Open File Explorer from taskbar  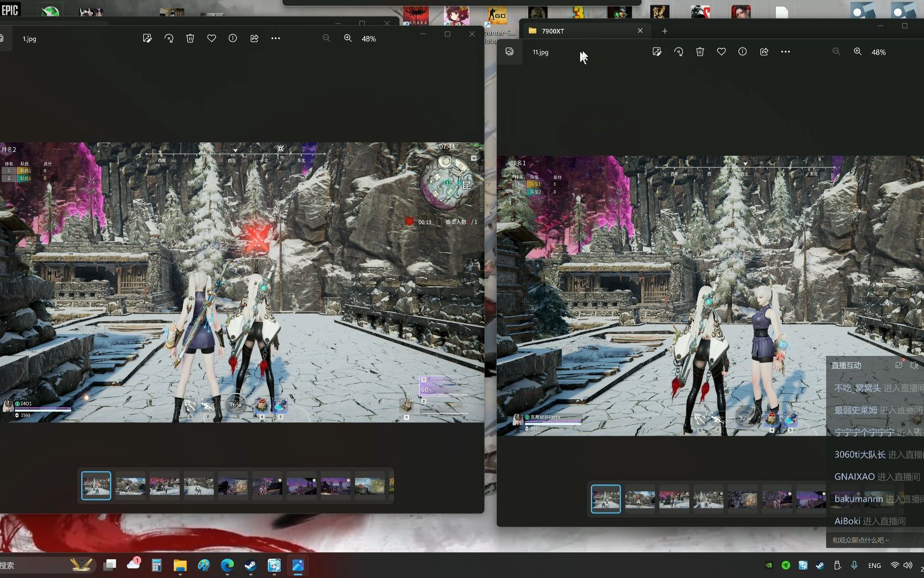[180, 565]
